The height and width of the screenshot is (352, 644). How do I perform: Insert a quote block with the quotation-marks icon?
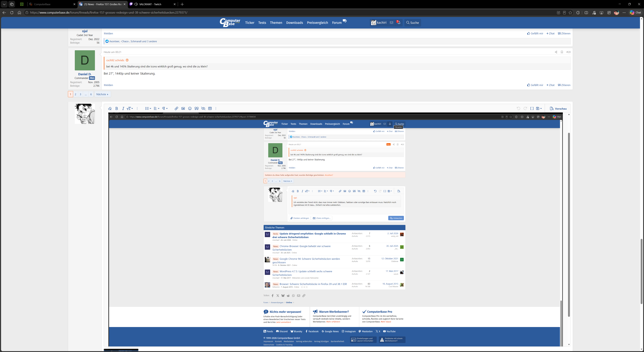point(197,108)
